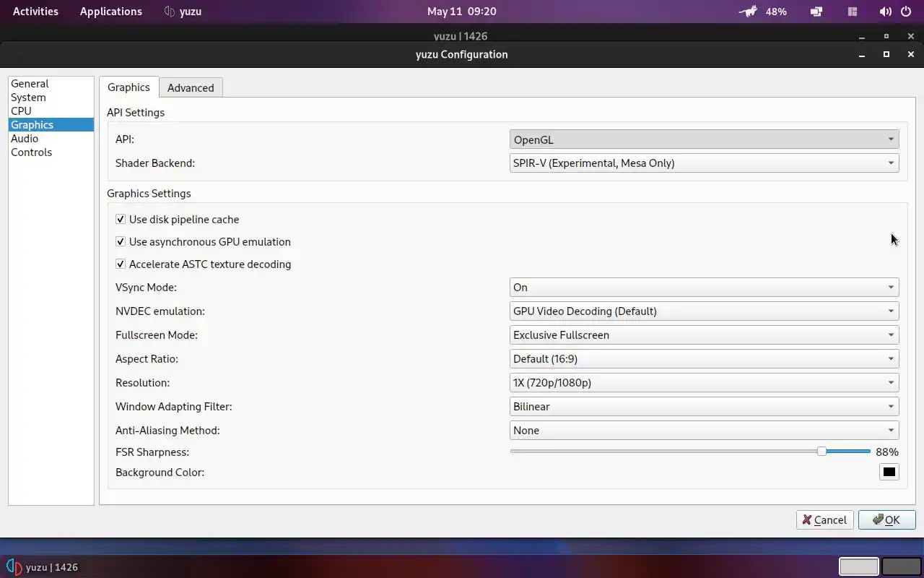Open the Activities overview

36,12
